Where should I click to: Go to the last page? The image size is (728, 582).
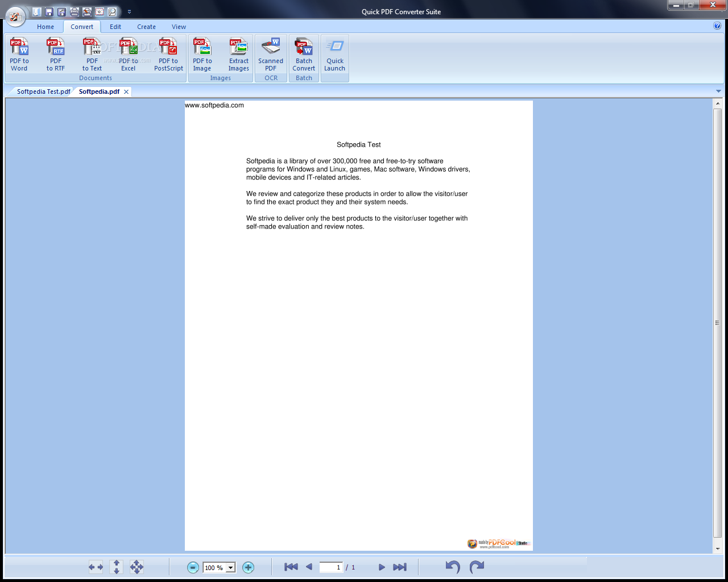tap(400, 567)
